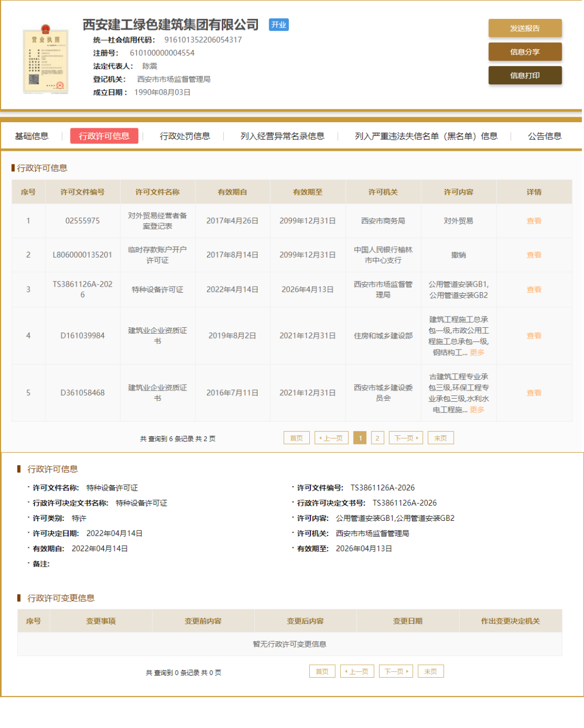This screenshot has width=584, height=728.
Task: Click the 许可文件名称 column header
Action: coord(157,192)
